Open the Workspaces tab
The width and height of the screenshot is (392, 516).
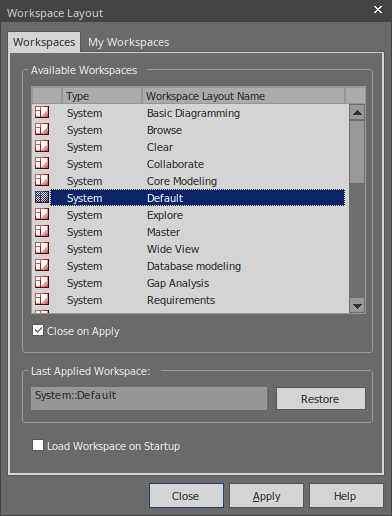click(44, 42)
